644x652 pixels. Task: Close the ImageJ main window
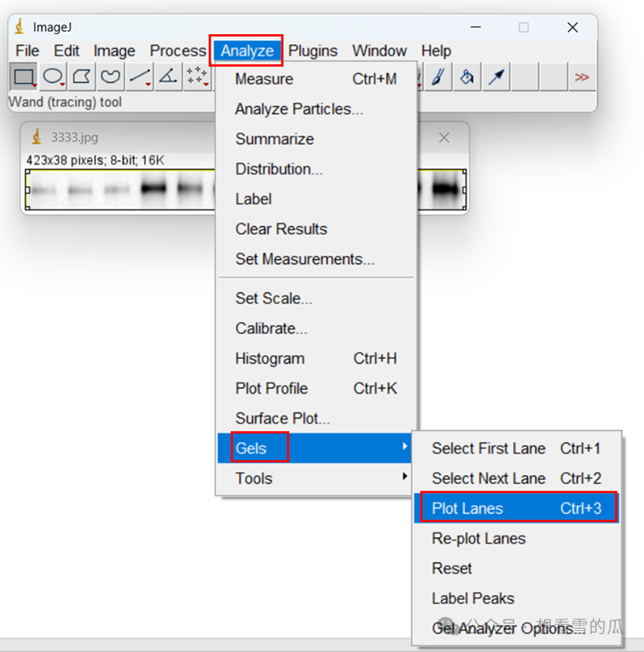[x=573, y=27]
